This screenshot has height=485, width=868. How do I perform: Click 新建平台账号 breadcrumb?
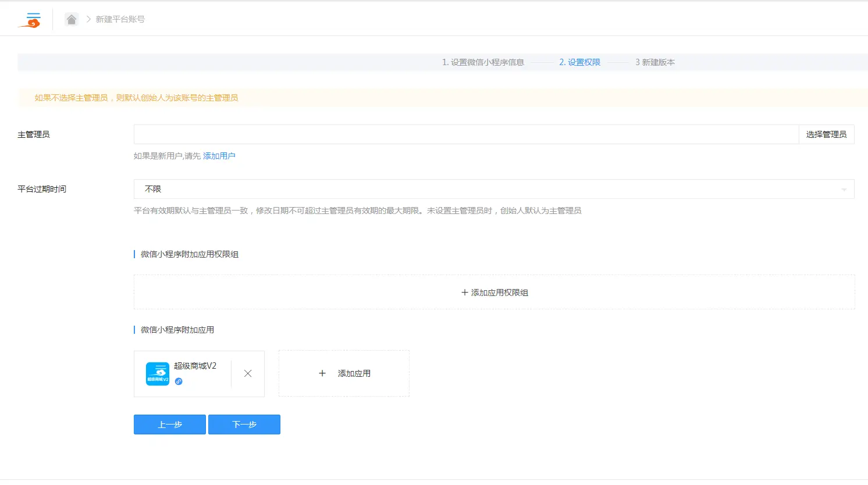click(x=120, y=19)
